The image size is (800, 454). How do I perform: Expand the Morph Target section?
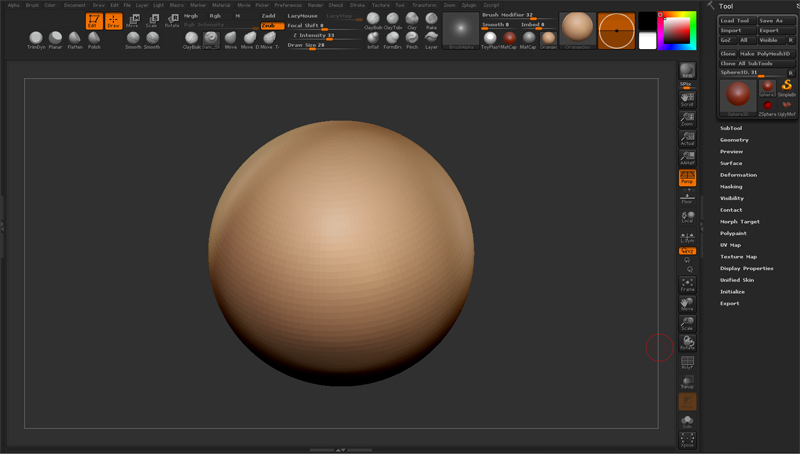click(x=740, y=222)
